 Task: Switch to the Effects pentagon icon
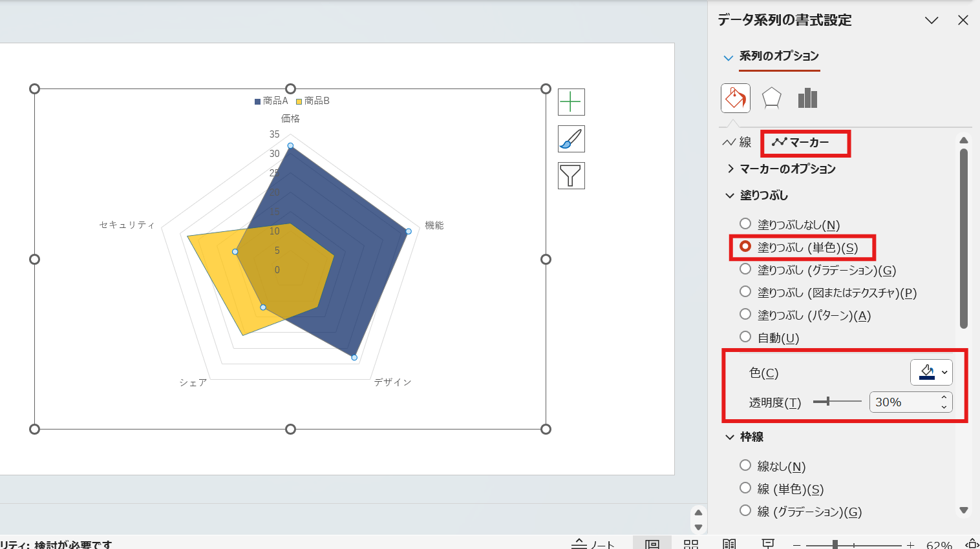(x=771, y=98)
